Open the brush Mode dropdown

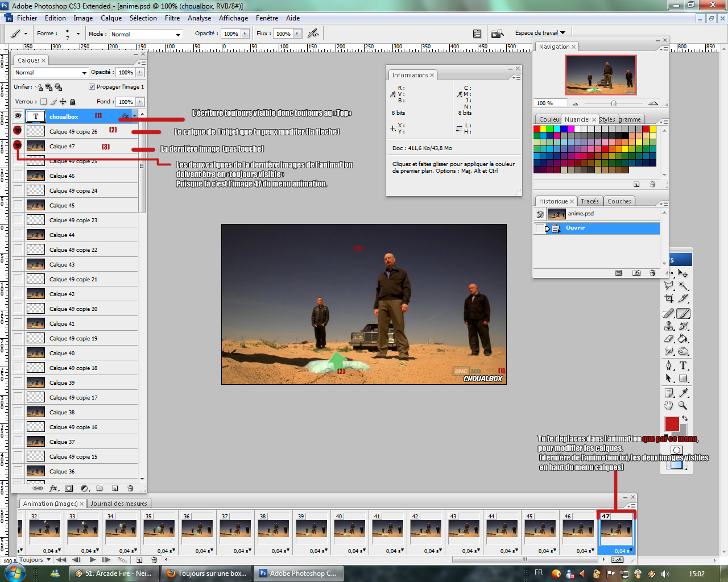[x=146, y=34]
